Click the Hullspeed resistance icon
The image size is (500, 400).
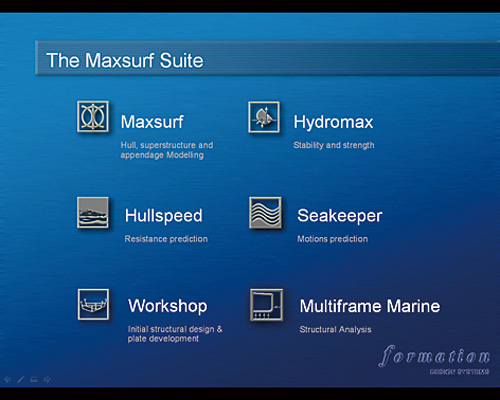pos(93,212)
